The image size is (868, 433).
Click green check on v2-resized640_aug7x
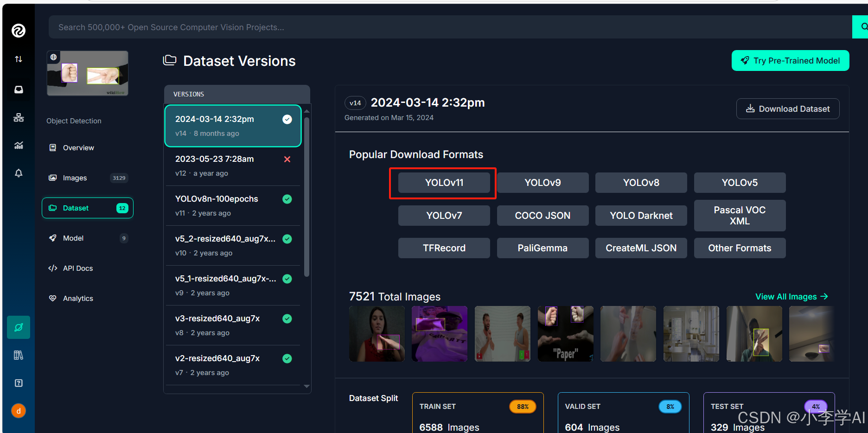click(x=287, y=358)
